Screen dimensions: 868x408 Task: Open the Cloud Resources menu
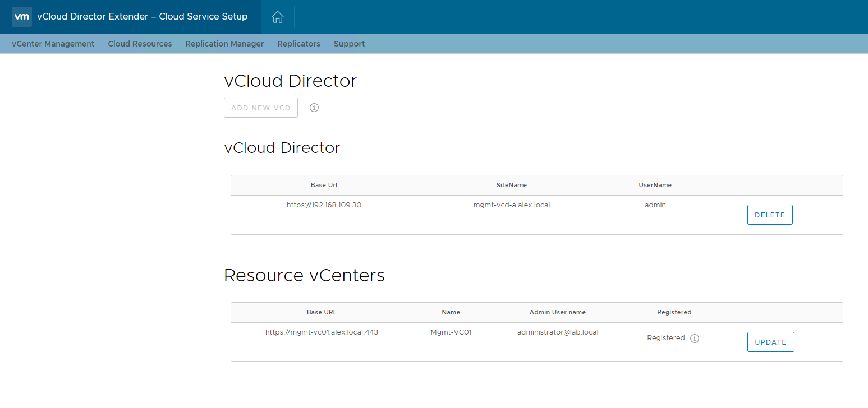tap(140, 44)
